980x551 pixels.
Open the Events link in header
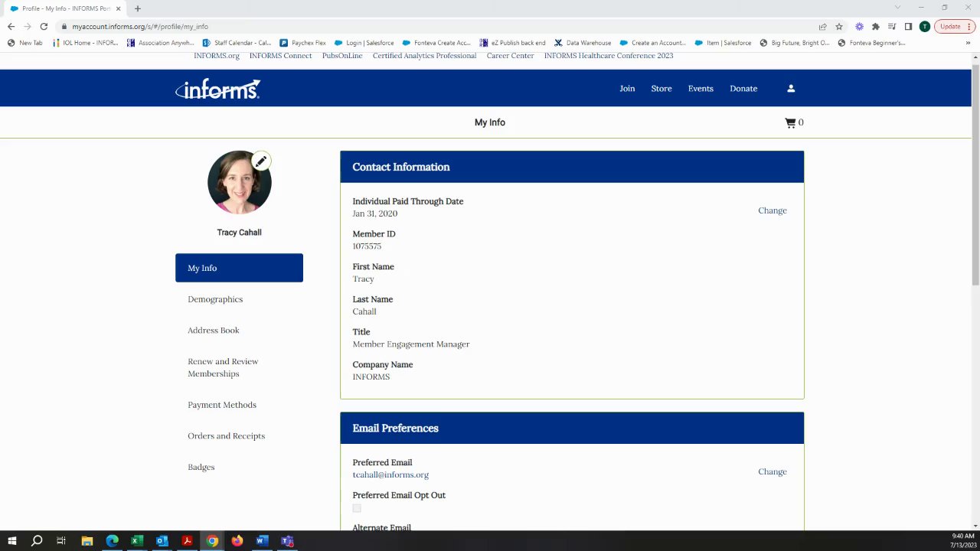(x=701, y=89)
